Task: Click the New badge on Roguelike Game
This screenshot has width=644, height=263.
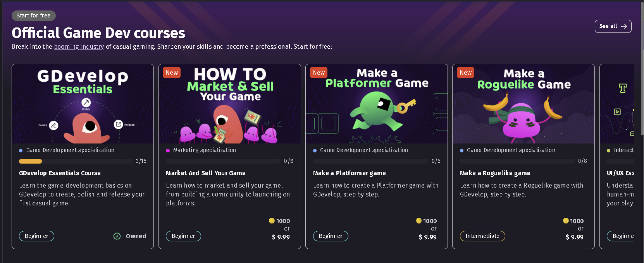Action: click(466, 73)
